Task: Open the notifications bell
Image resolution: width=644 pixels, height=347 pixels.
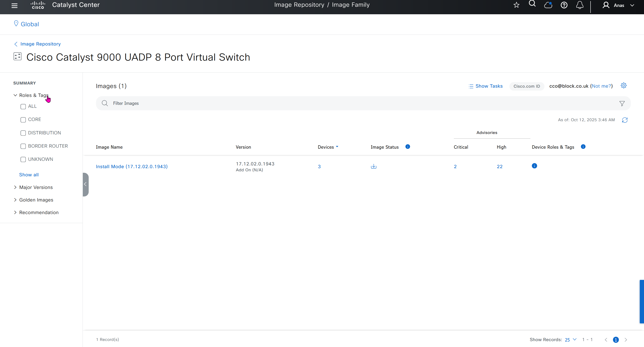Action: point(580,5)
